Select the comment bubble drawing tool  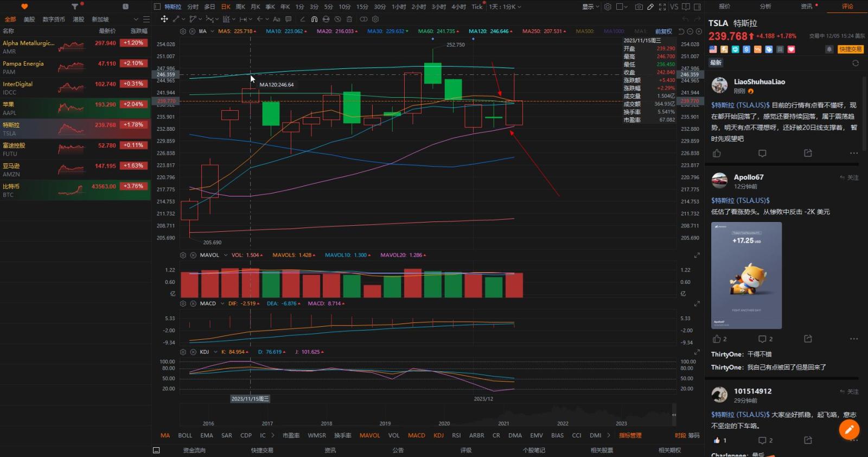tap(288, 19)
